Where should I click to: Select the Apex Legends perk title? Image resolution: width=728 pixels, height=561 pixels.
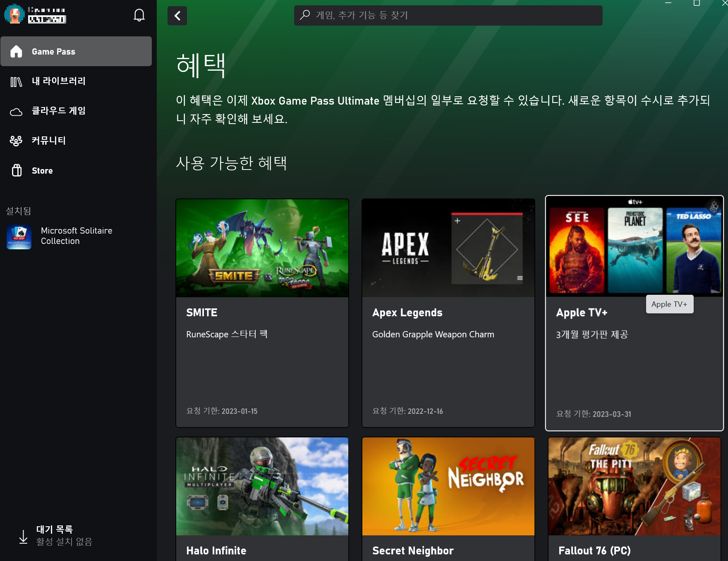tap(407, 313)
